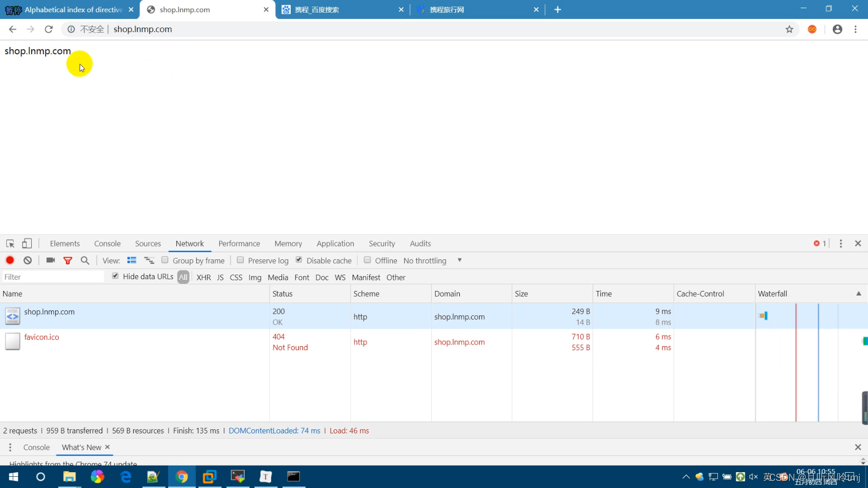The width and height of the screenshot is (868, 488).
Task: Switch to the Elements panel tab
Action: pyautogui.click(x=65, y=243)
